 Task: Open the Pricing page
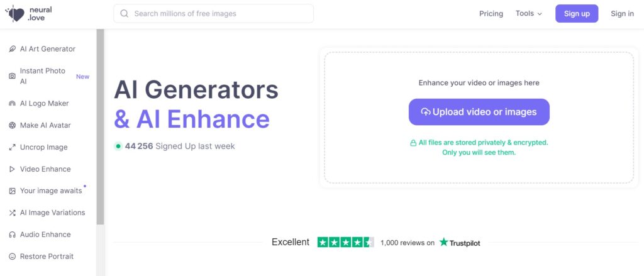point(491,14)
